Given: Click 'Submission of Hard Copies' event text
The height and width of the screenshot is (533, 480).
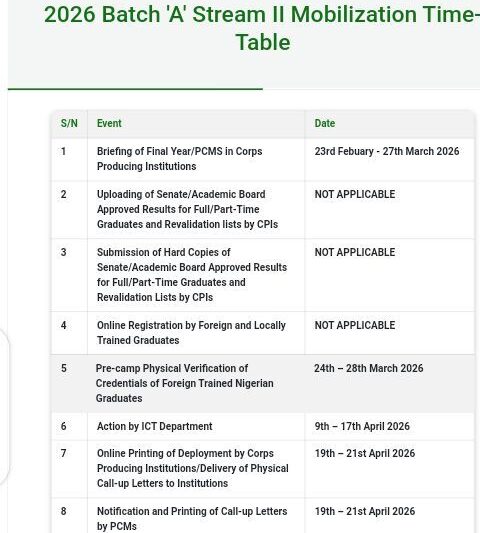Looking at the screenshot, I should pyautogui.click(x=192, y=275).
